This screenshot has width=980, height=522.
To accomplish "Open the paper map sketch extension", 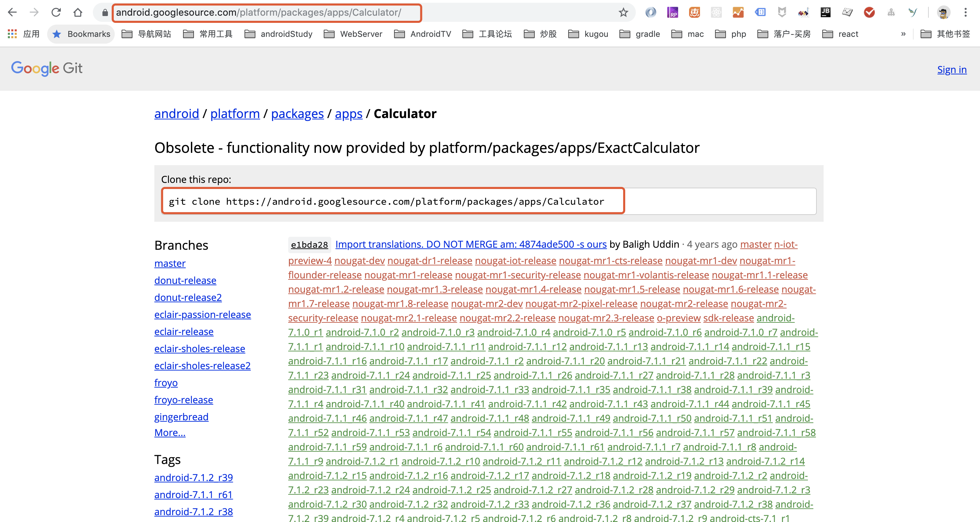I will [x=847, y=13].
